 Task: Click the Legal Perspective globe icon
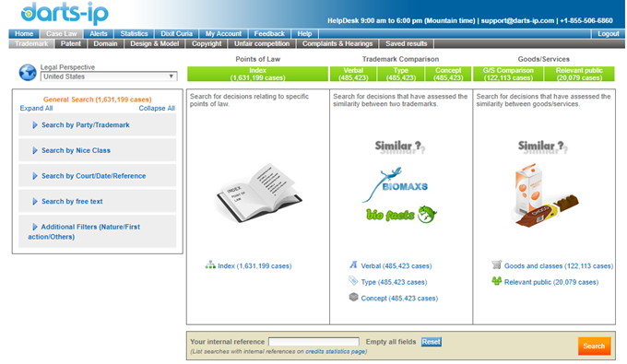click(28, 72)
